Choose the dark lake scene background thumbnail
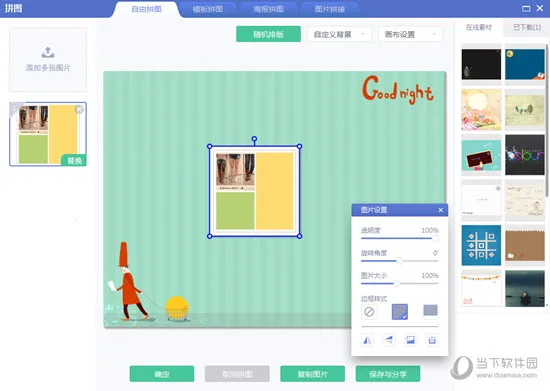 pos(525,288)
